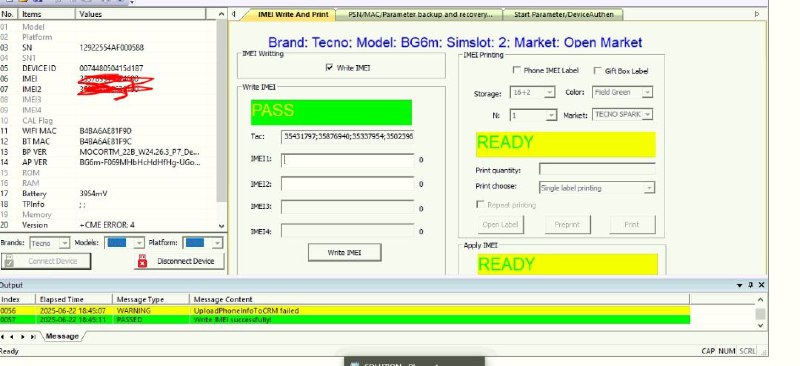
Task: Select the AP VER row
Action: pos(108,162)
